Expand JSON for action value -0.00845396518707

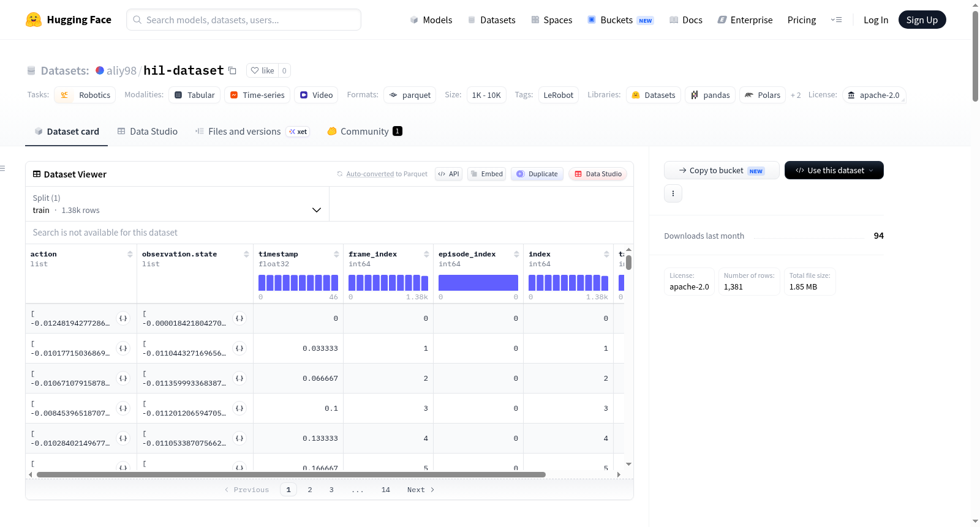[123, 408]
